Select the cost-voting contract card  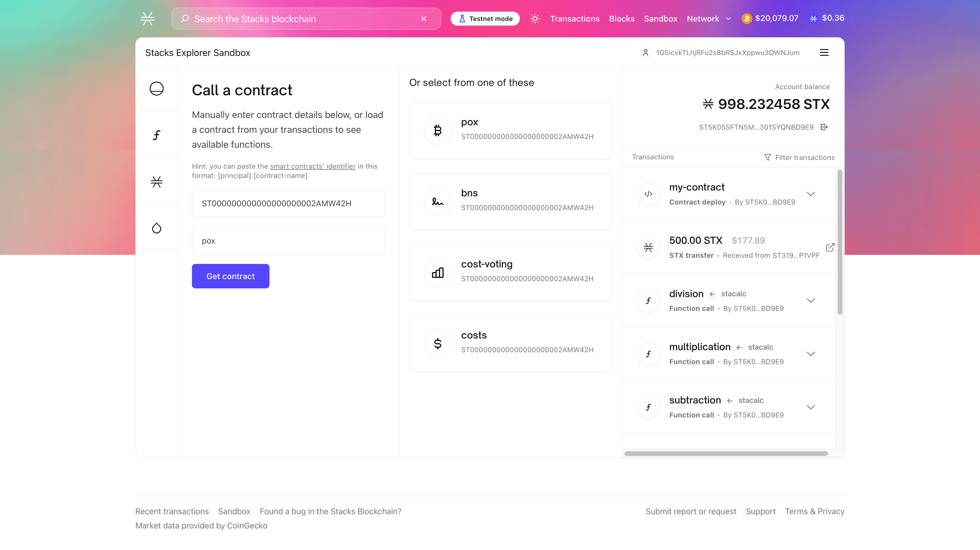click(510, 273)
